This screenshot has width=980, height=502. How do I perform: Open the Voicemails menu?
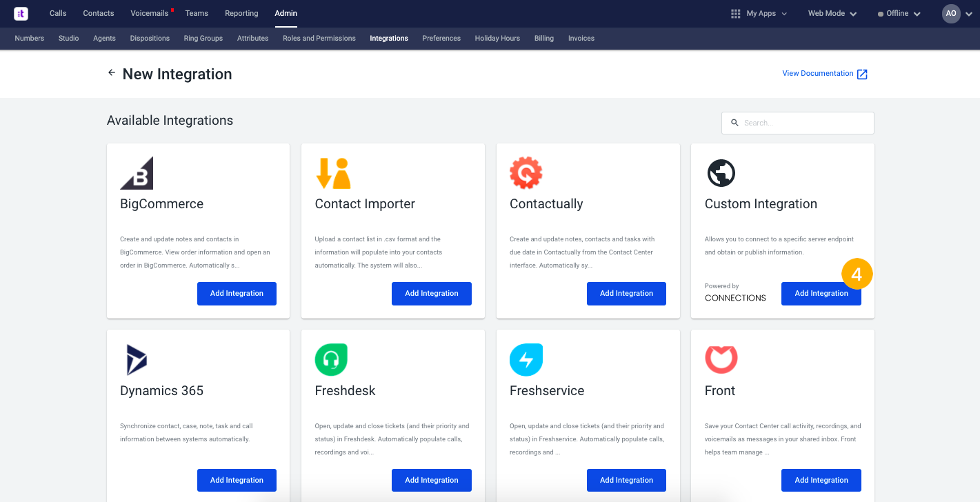(x=150, y=13)
